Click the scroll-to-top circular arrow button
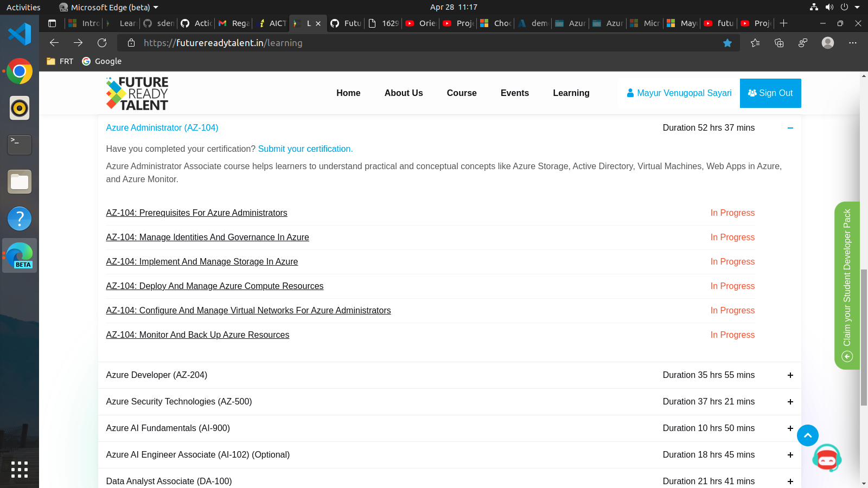 click(808, 435)
